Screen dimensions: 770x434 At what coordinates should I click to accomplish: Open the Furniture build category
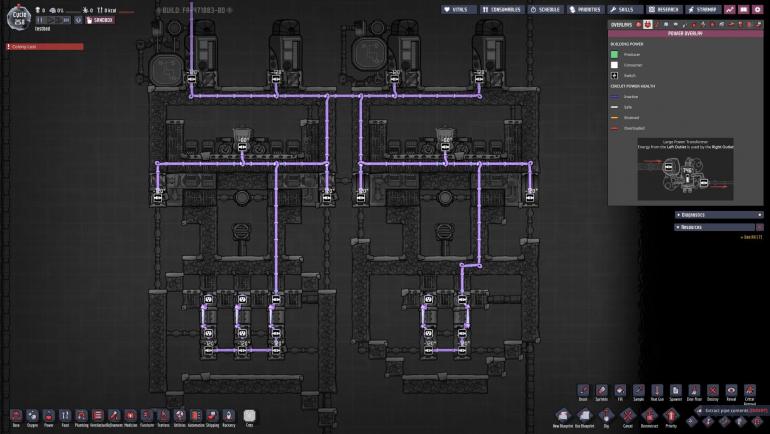pos(147,416)
